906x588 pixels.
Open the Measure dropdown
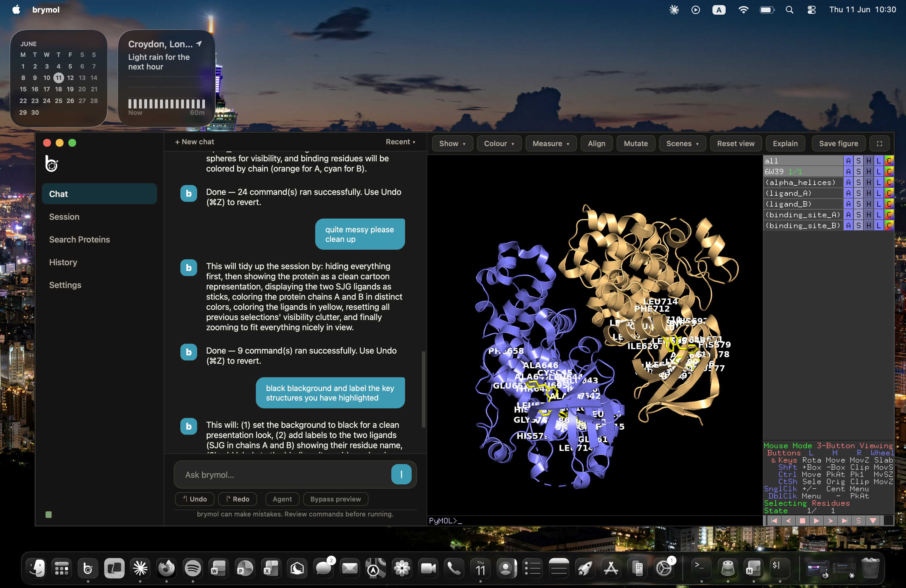(x=551, y=143)
